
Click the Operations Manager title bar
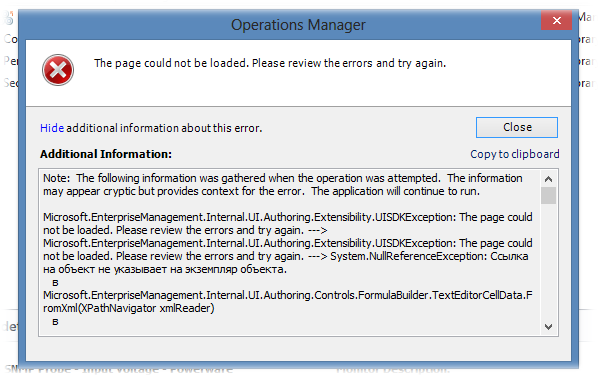point(298,25)
